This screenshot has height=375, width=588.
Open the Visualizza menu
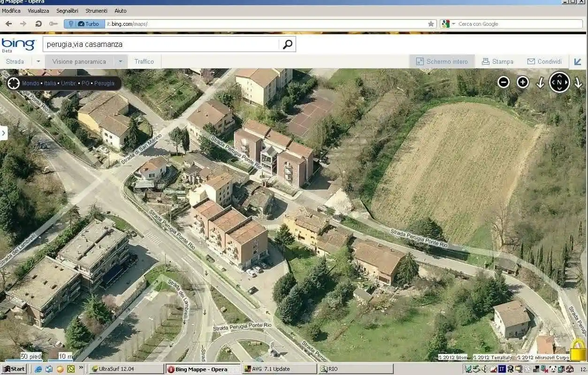click(x=38, y=11)
